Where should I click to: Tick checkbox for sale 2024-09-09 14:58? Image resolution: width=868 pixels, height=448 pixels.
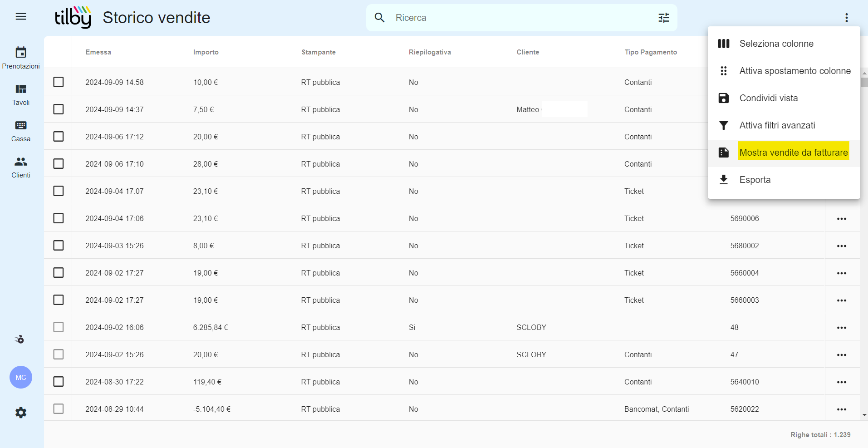point(59,82)
